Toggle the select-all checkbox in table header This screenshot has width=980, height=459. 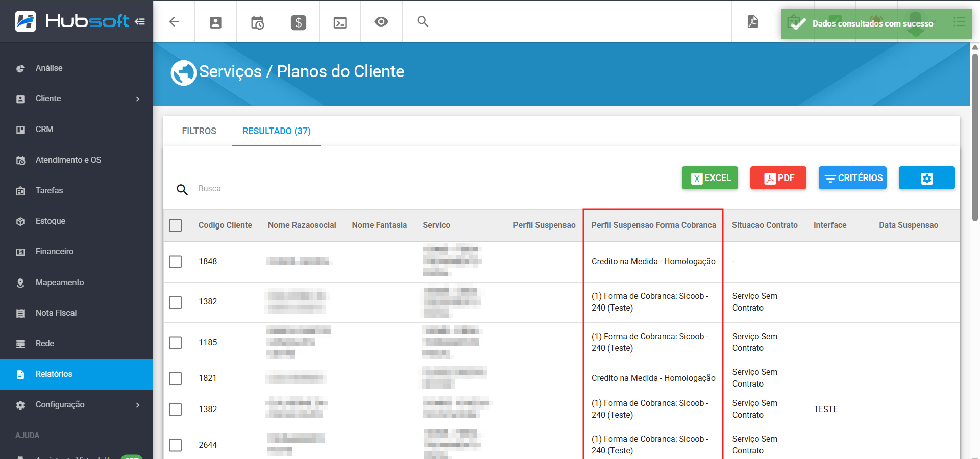(x=176, y=225)
